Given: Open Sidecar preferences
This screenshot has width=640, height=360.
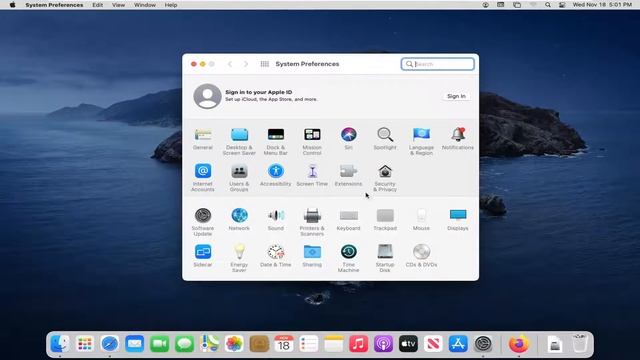Looking at the screenshot, I should [203, 256].
